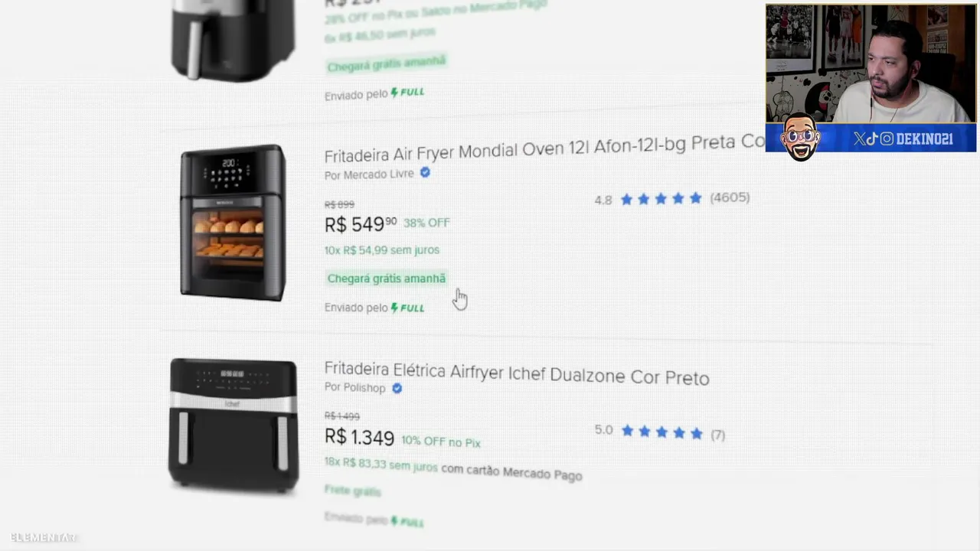
Task: Click the cartoon avatar in the streamer overlay
Action: (x=801, y=138)
